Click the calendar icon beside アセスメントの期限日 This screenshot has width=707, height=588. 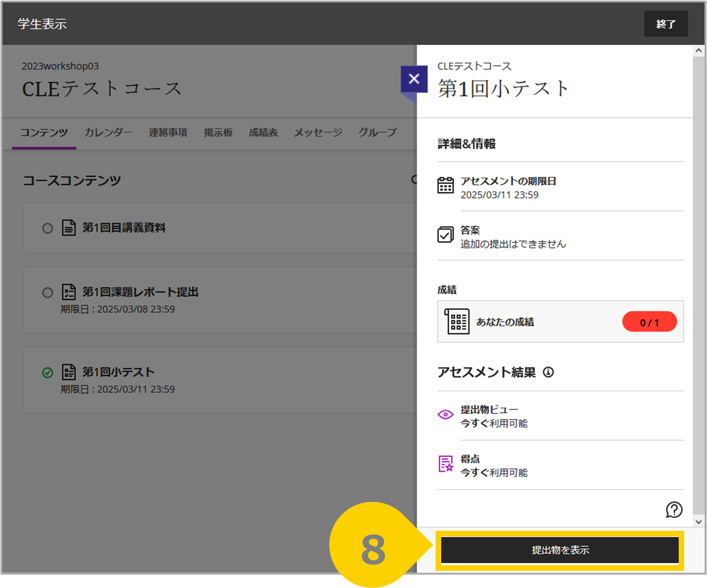pyautogui.click(x=445, y=185)
